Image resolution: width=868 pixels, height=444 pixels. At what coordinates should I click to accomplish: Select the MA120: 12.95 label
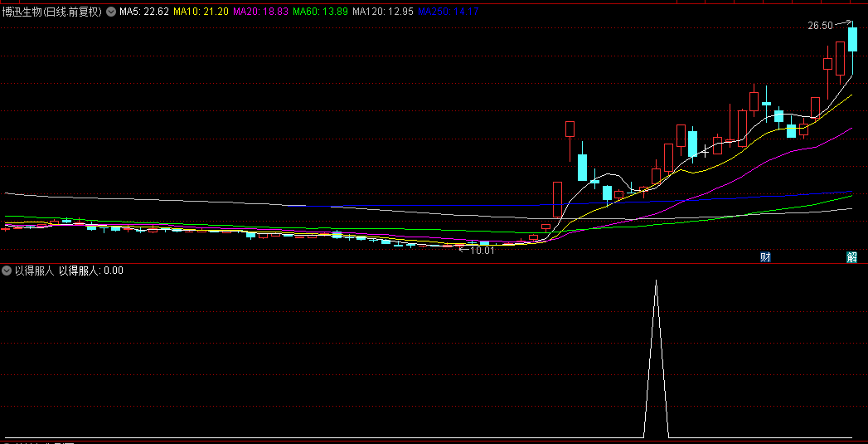pos(383,11)
